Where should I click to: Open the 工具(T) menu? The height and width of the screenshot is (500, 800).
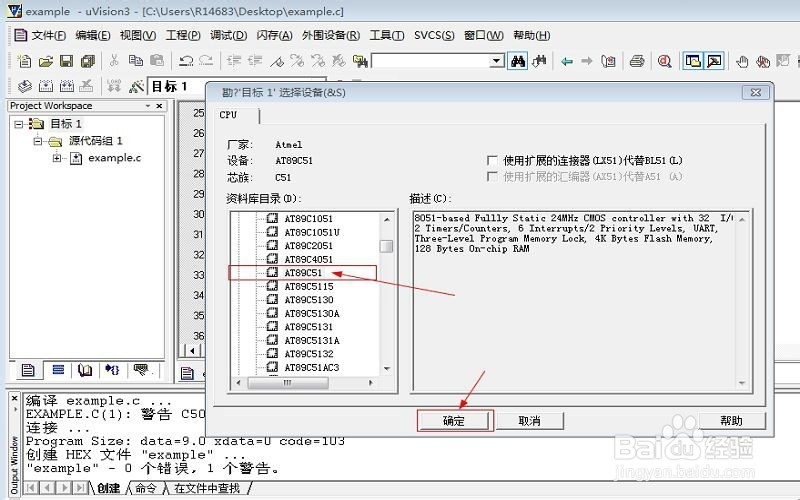click(387, 35)
